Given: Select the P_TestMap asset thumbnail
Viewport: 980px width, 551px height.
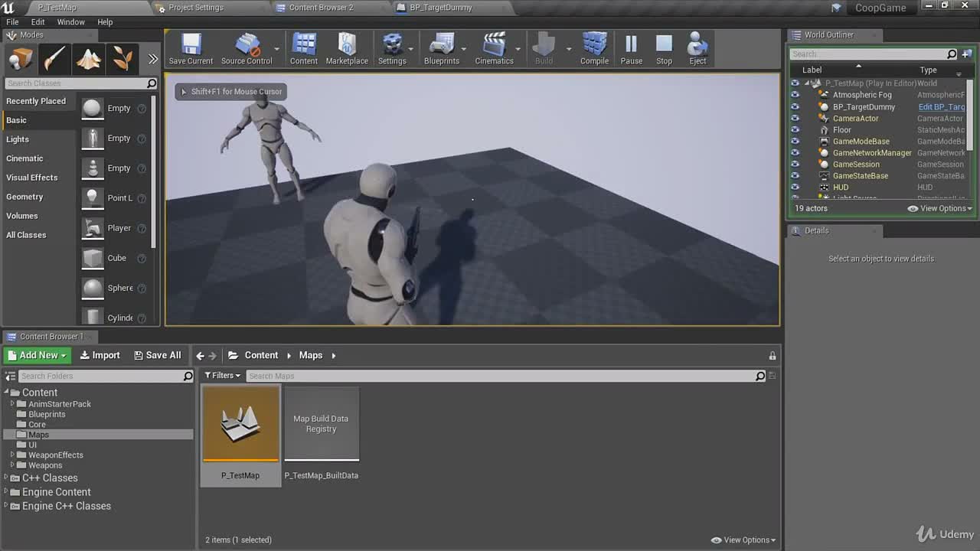Looking at the screenshot, I should click(x=240, y=424).
